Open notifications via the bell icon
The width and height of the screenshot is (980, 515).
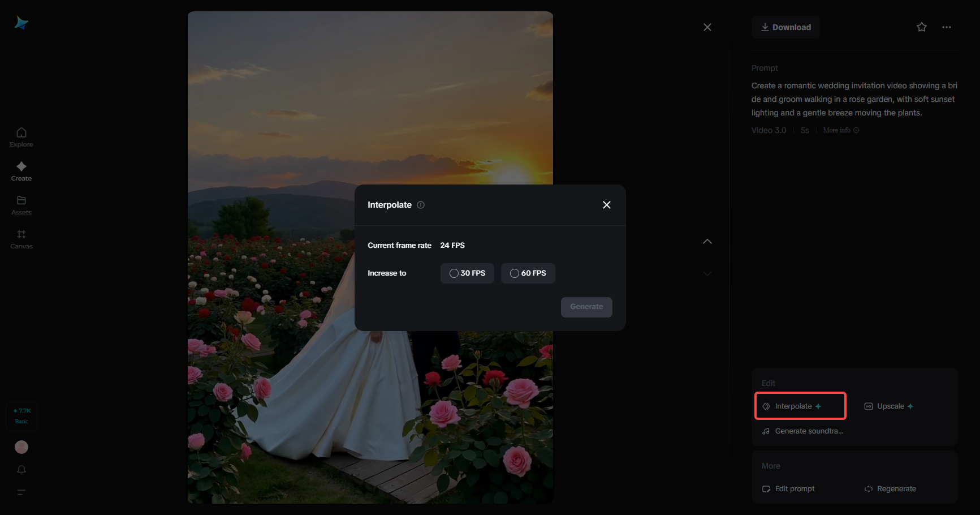pyautogui.click(x=21, y=470)
